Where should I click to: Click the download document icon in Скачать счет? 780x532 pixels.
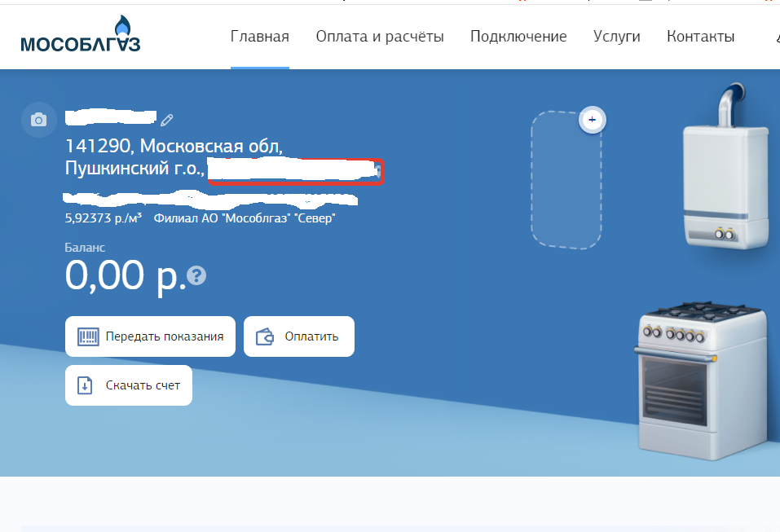coord(85,385)
